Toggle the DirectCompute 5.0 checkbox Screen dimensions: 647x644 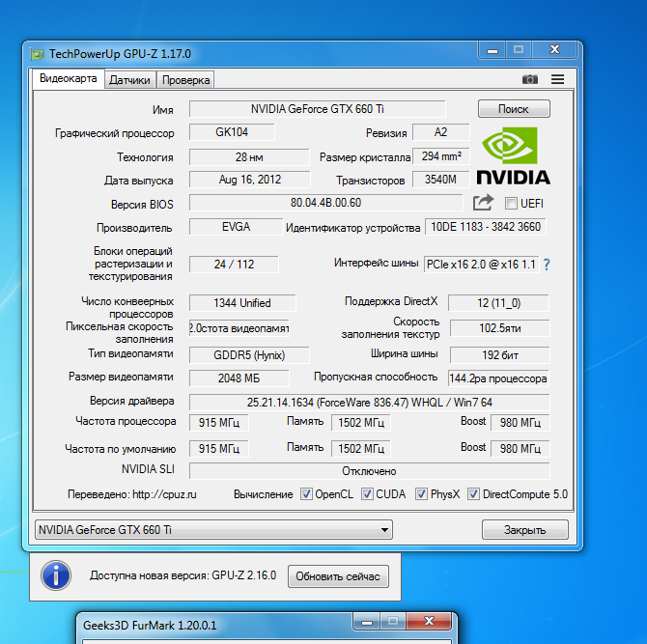473,494
